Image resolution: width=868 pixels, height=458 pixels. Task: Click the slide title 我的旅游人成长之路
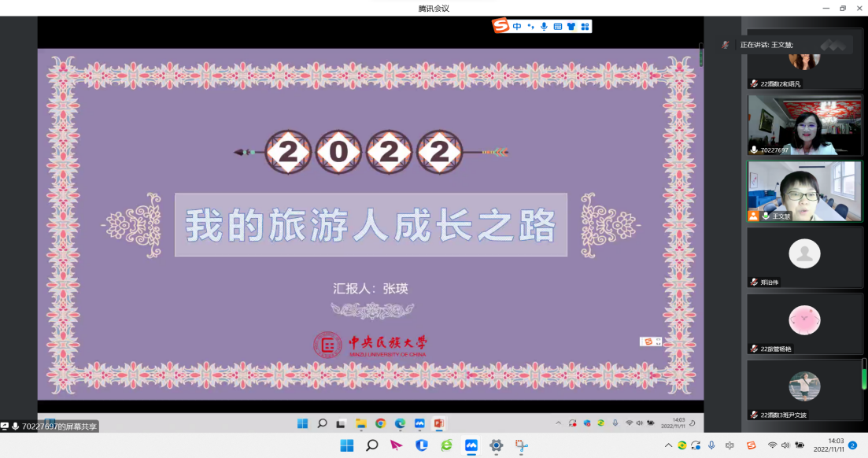[x=371, y=225]
